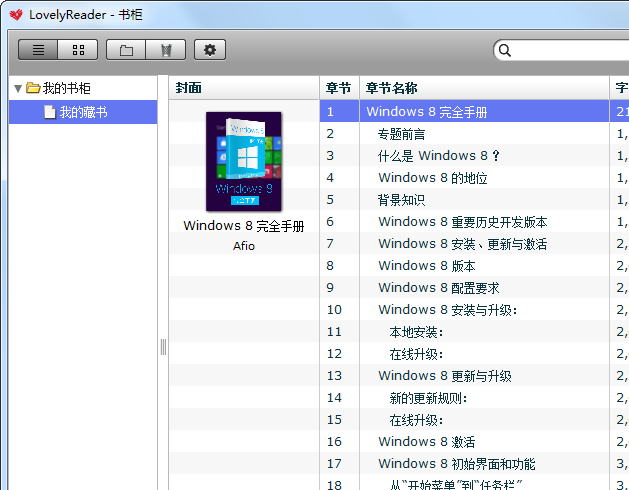Select chapter Windows 8 配置要求

coord(438,288)
